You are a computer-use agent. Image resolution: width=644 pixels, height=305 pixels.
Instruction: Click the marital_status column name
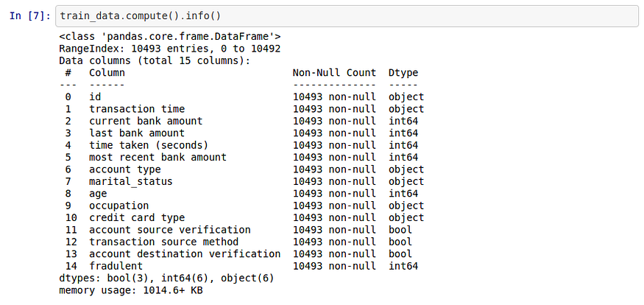131,182
